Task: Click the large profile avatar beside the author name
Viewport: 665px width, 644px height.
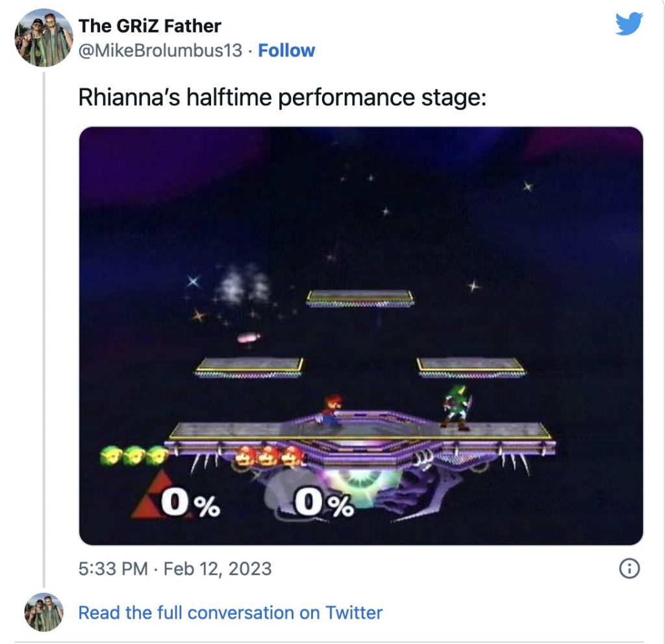Action: pos(44,38)
